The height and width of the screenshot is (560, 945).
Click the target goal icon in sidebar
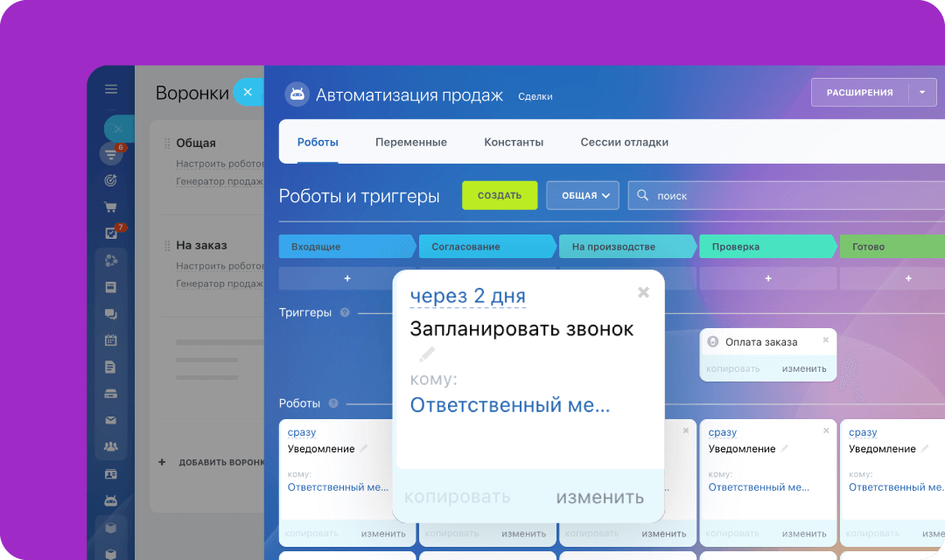111,180
